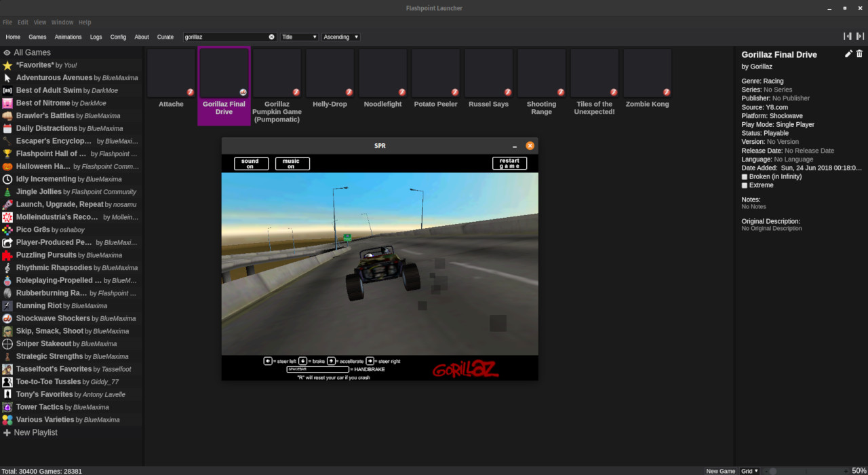The image size is (868, 475).
Task: Minimize the SPR game window
Action: (x=515, y=146)
